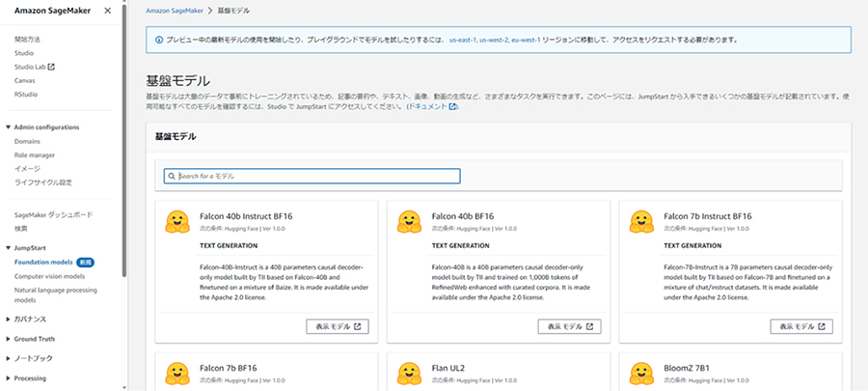Click 表示モデル for Falcon 7b Instruct BF16
868x391 pixels.
[801, 326]
